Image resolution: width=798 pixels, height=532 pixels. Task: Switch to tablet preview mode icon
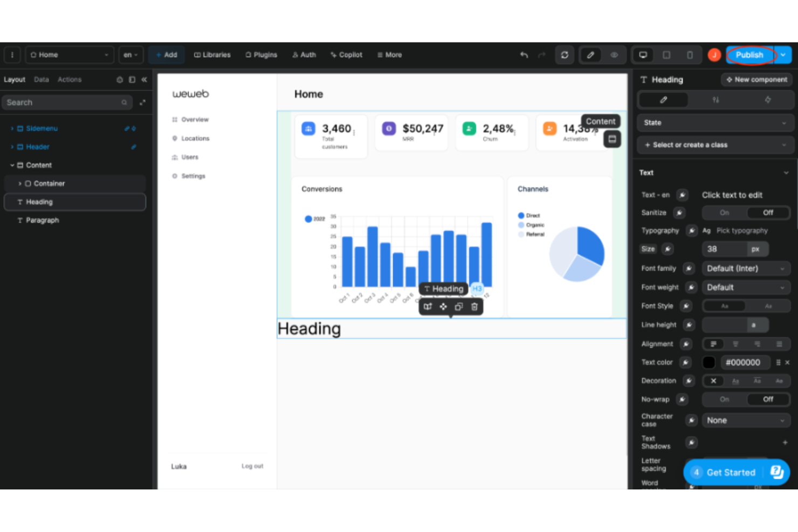point(666,54)
